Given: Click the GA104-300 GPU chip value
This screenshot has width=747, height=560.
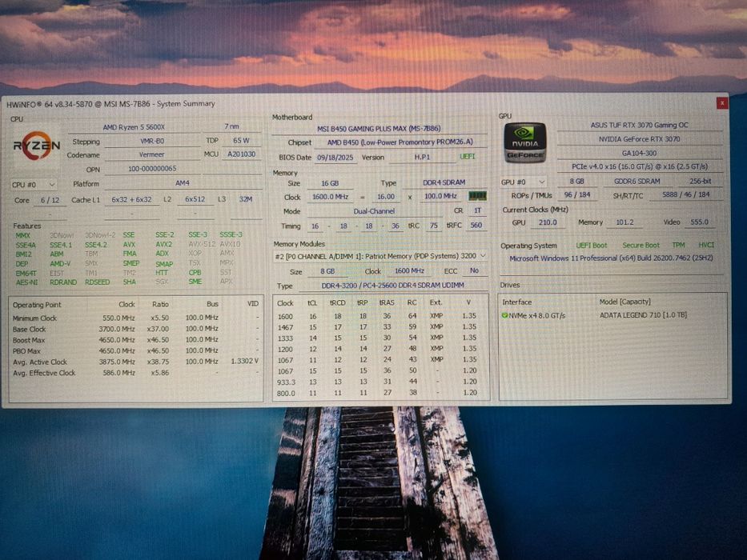Looking at the screenshot, I should pos(640,154).
